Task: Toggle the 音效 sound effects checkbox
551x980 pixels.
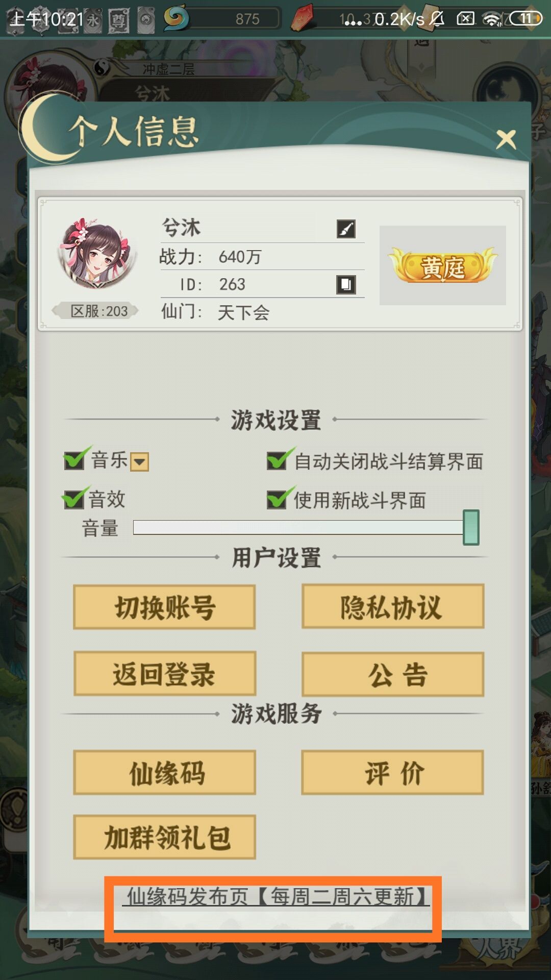Action: [74, 498]
